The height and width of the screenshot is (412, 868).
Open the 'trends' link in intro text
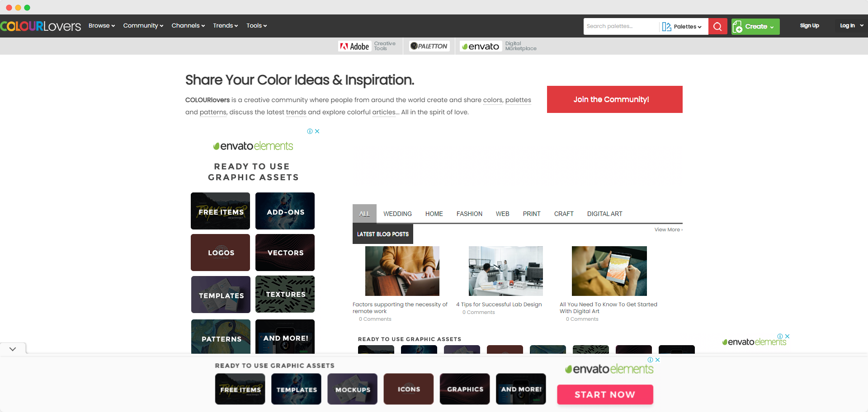pos(296,112)
